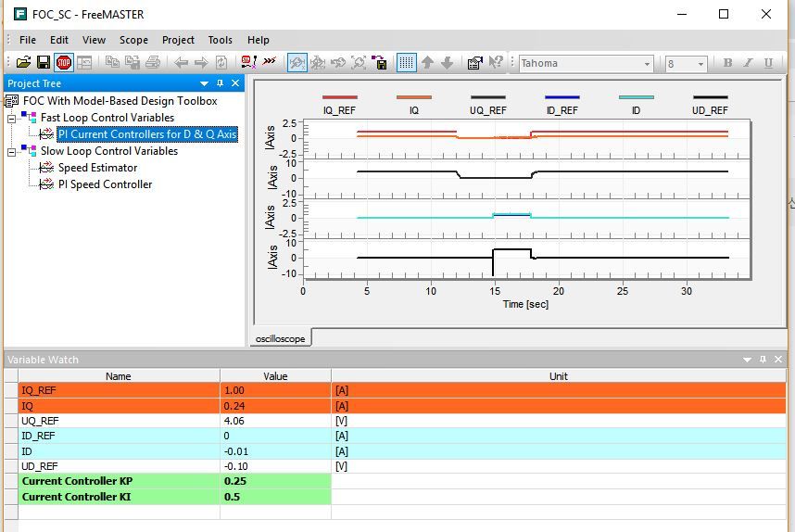795x532 pixels.
Task: Select the UD_REF variable name cell
Action: (119, 466)
